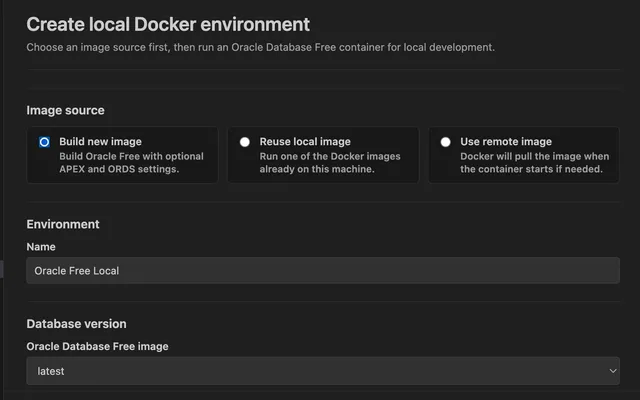
Task: Click the Create local Docker environment heading
Action: [168, 24]
